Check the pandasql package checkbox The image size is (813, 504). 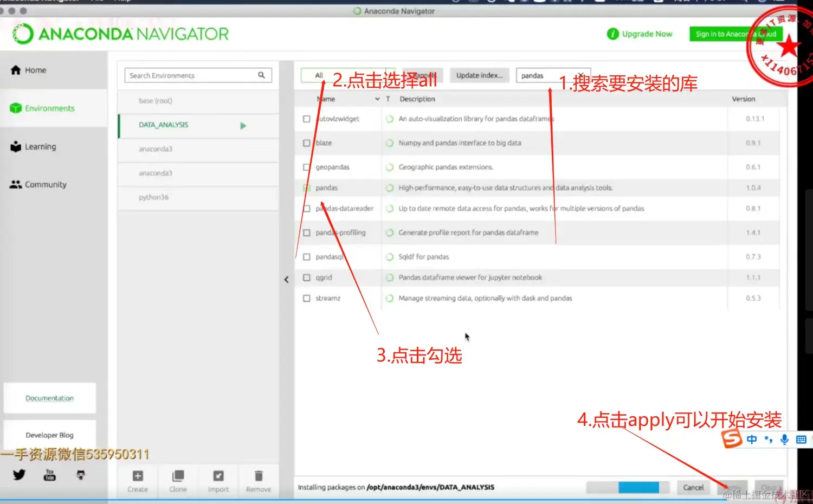[307, 257]
